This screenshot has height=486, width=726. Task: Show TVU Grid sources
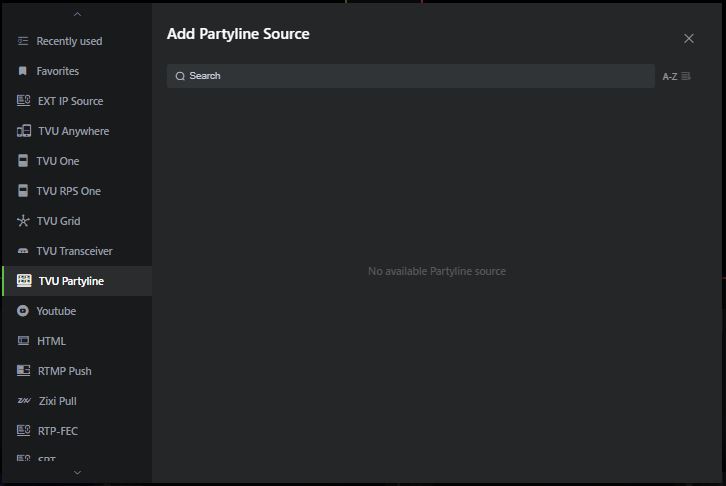77,221
